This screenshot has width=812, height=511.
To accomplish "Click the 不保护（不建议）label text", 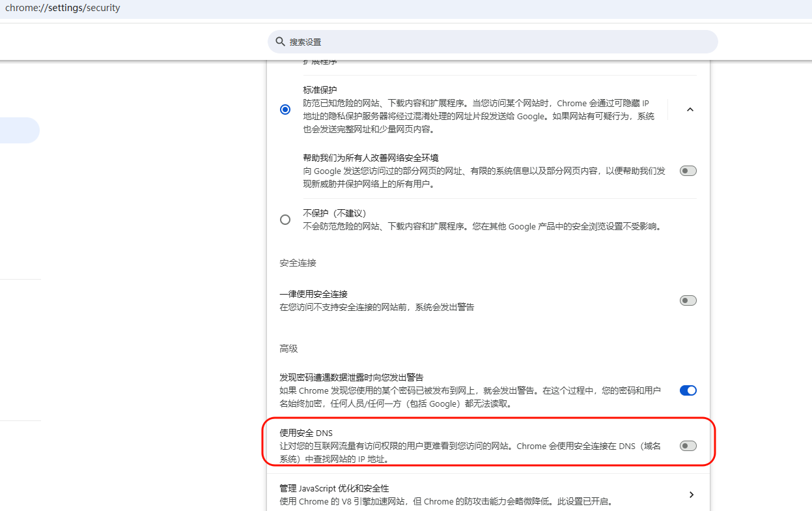I will coord(335,213).
